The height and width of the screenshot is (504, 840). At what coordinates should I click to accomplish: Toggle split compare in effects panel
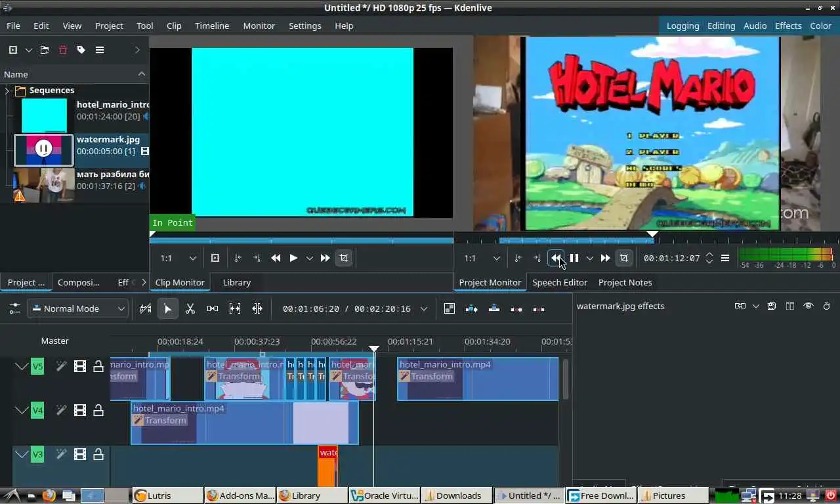point(790,306)
